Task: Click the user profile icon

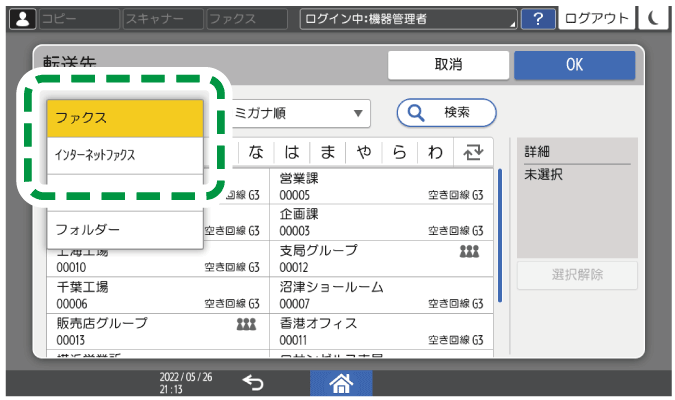Action: click(22, 19)
